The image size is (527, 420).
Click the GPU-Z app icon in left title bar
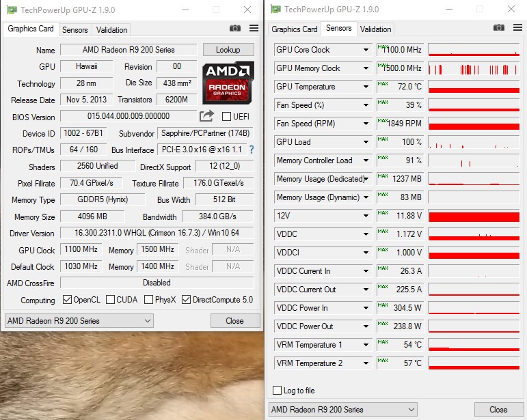[12, 10]
